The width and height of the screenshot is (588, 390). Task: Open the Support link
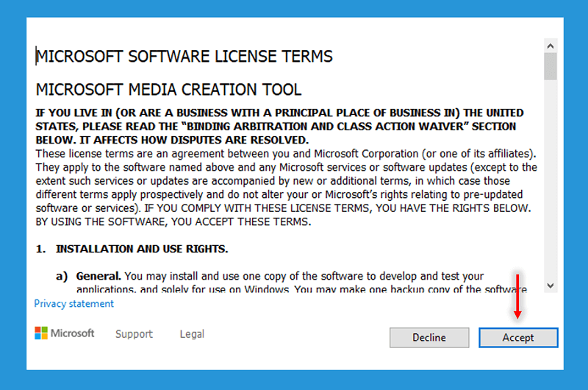(134, 333)
